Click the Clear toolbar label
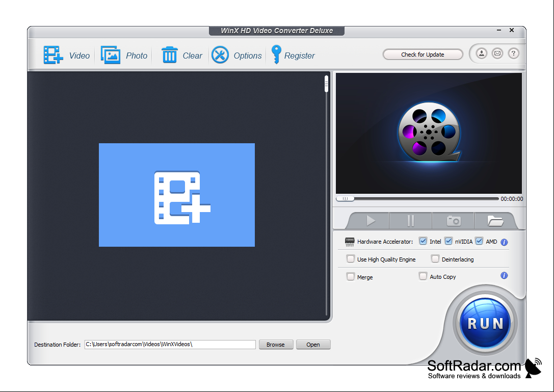The width and height of the screenshot is (554, 392). [x=192, y=56]
